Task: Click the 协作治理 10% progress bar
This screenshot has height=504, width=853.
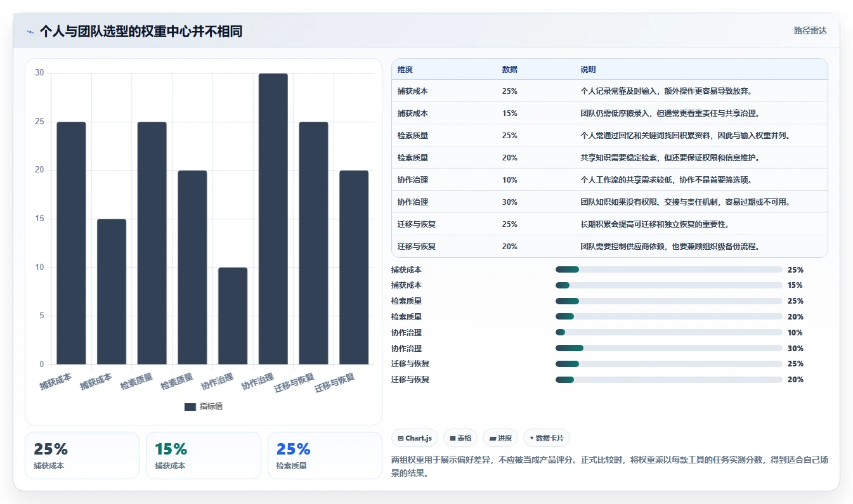Action: click(x=668, y=332)
